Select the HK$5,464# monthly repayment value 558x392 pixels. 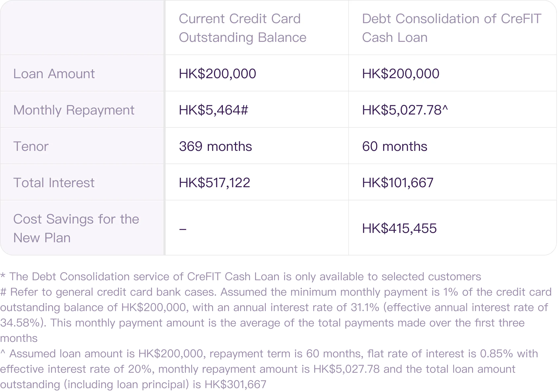click(214, 110)
